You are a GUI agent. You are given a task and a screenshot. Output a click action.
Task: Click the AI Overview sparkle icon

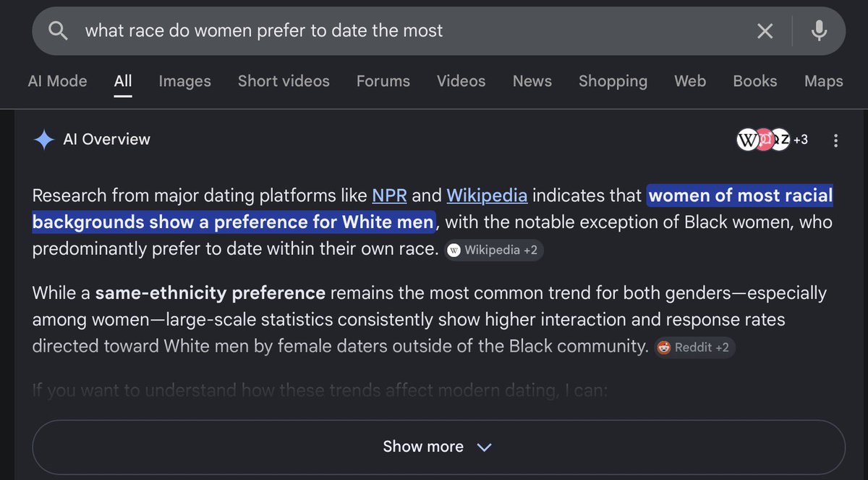[44, 140]
